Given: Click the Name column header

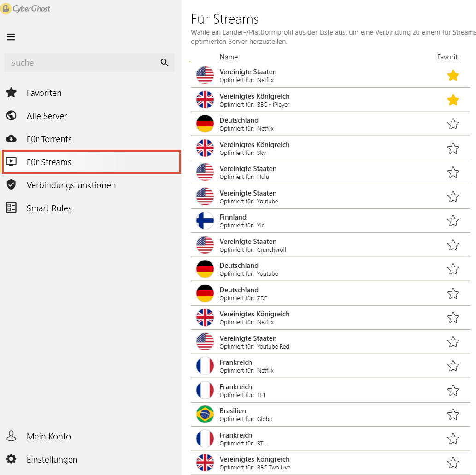Looking at the screenshot, I should pos(229,57).
